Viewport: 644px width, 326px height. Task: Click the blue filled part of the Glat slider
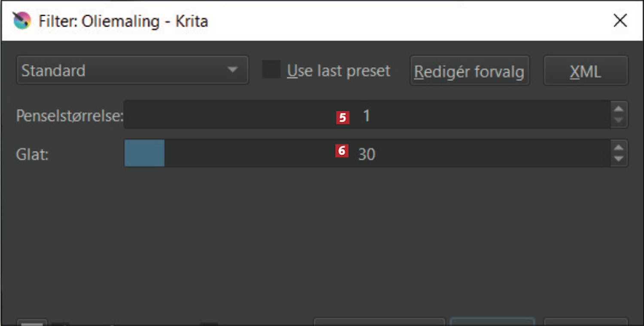click(x=144, y=153)
